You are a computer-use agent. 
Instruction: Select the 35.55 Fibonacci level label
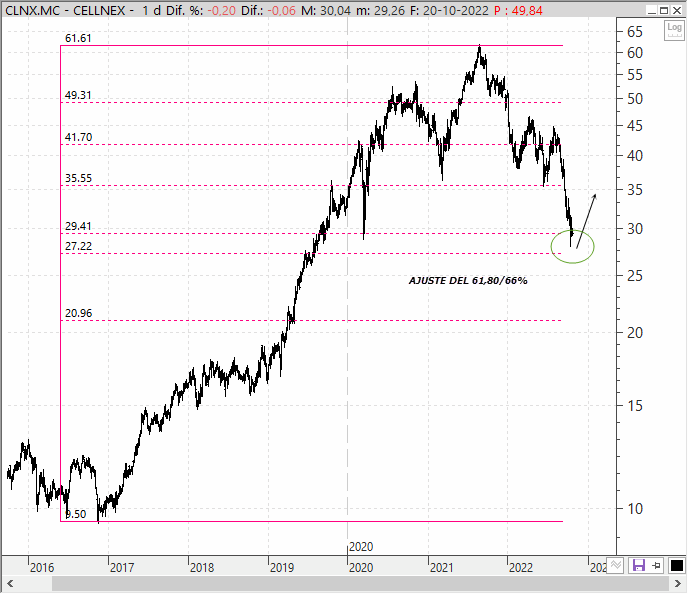coord(78,178)
